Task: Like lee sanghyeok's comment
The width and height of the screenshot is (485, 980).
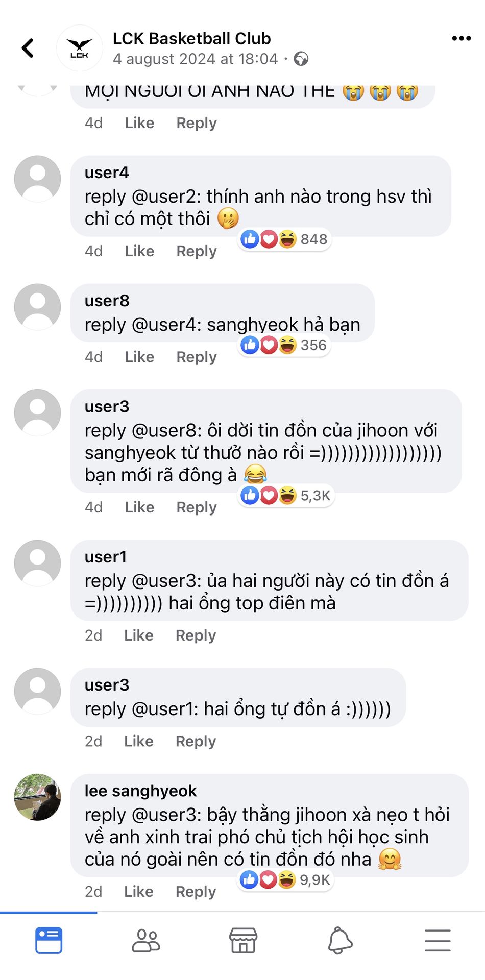Action: [138, 892]
